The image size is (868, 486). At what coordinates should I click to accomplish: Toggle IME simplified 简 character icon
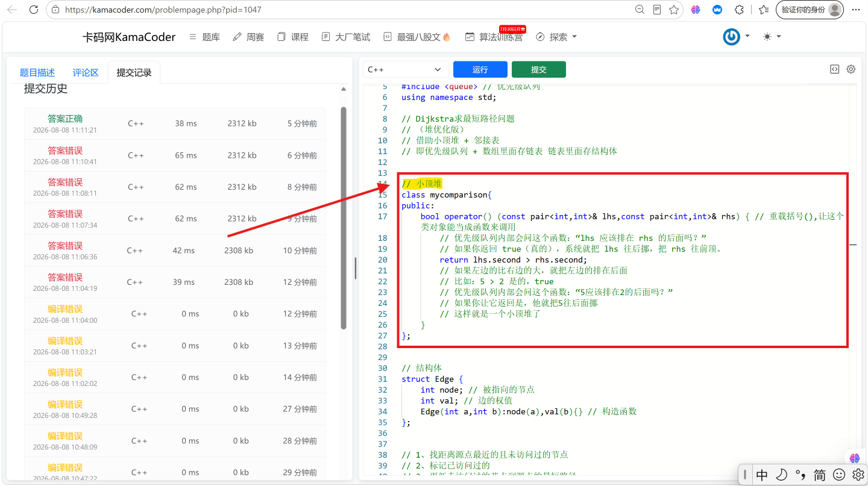[x=820, y=475]
